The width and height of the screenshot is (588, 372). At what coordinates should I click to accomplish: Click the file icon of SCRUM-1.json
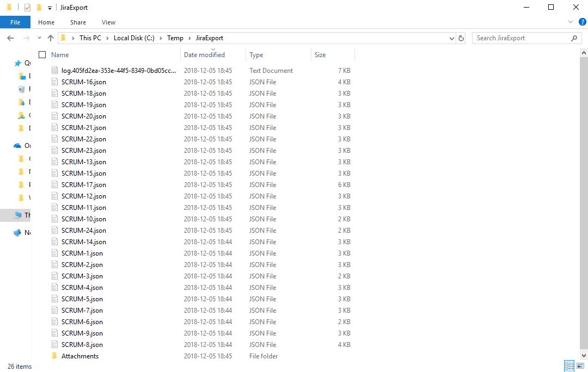(x=55, y=253)
